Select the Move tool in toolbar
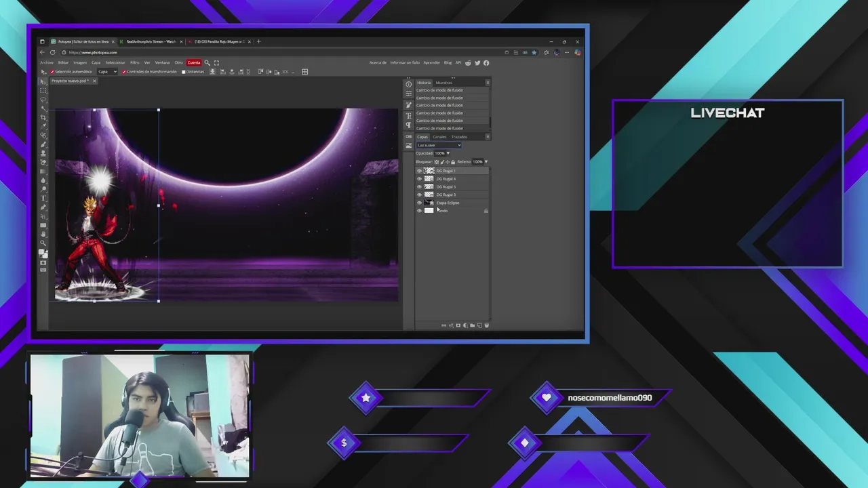This screenshot has height=488, width=868. coord(43,81)
